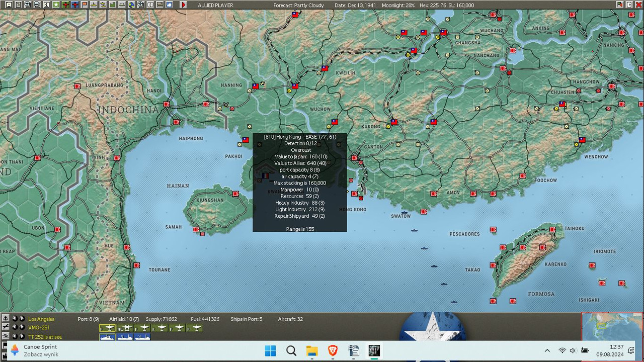The height and width of the screenshot is (362, 644).
Task: Click the green industry toolbar icon
Action: tap(113, 5)
